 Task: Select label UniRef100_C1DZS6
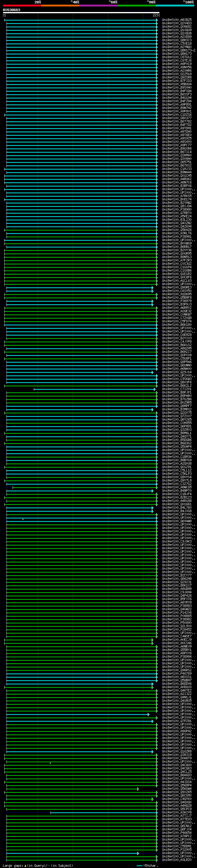(x=177, y=115)
